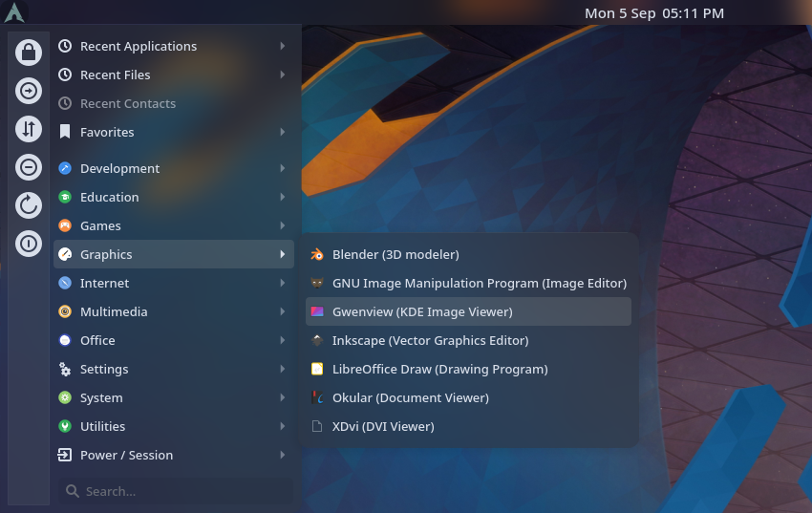The image size is (812, 513).
Task: Launch LibreOffice Draw (Drawing Program) entry
Action: tap(468, 369)
